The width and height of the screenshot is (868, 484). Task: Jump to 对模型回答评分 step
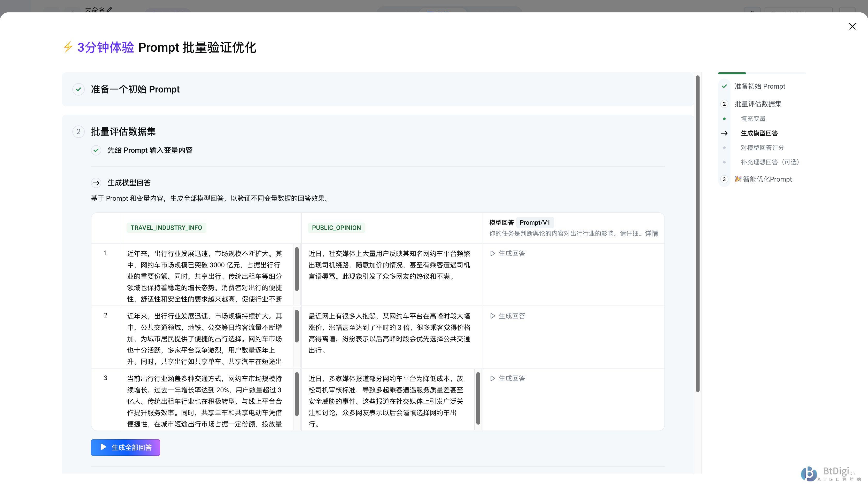point(762,147)
